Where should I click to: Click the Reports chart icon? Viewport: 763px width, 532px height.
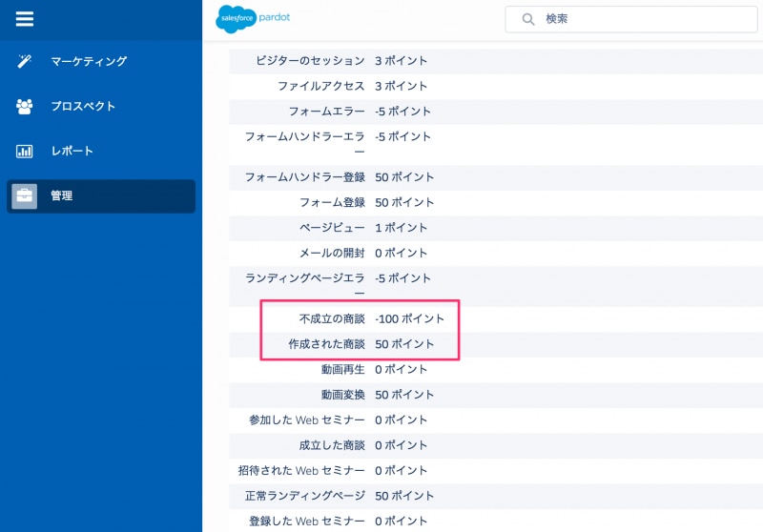[x=25, y=152]
